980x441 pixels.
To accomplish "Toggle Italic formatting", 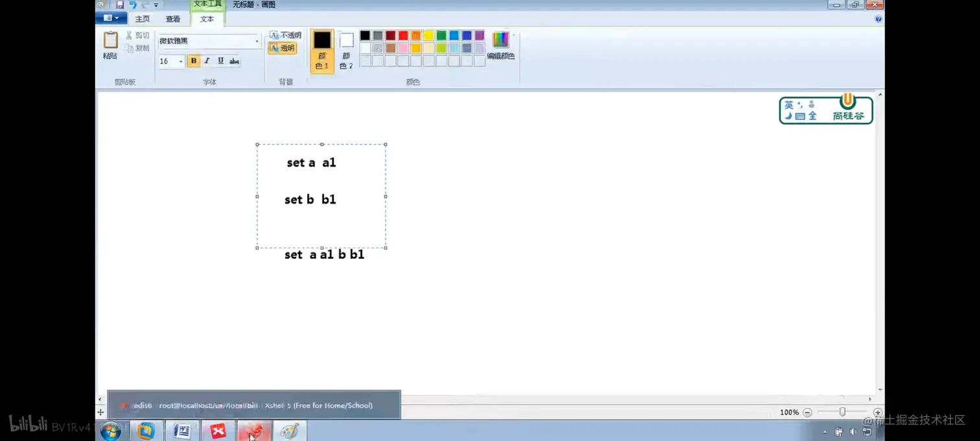I will point(207,61).
